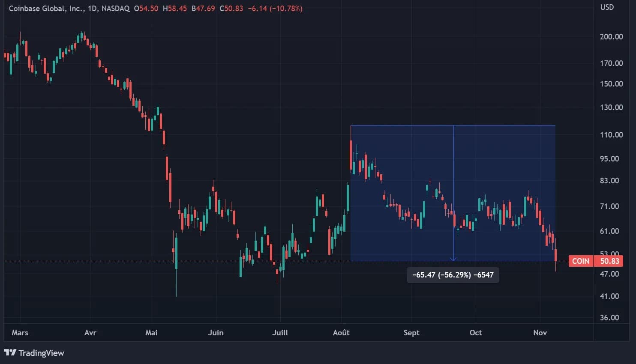Click the Août label on time axis
The image size is (636, 364).
[x=341, y=333]
